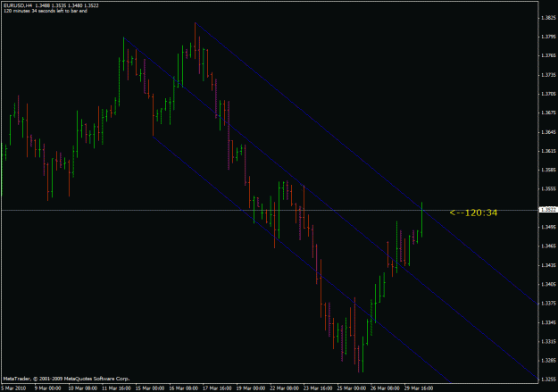Click the 1.3645 price scale label

(x=548, y=132)
